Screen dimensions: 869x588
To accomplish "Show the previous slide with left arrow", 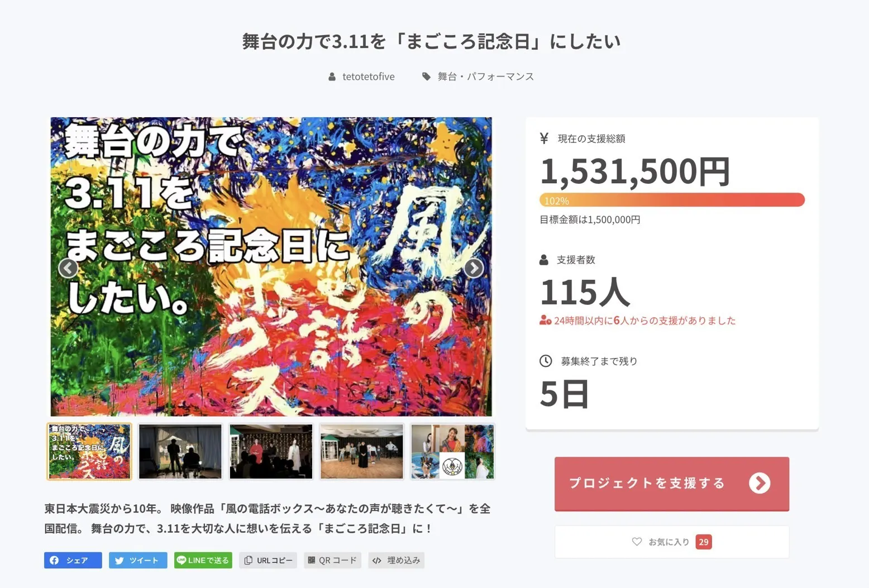I will click(68, 268).
